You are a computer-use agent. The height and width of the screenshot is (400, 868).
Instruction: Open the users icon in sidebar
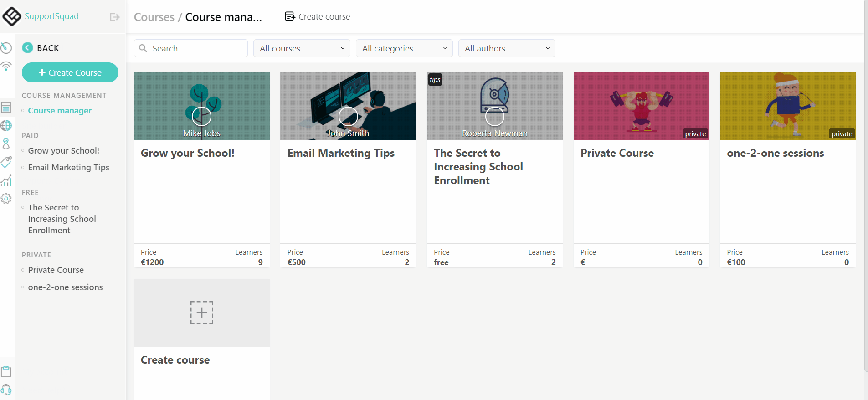coord(6,144)
